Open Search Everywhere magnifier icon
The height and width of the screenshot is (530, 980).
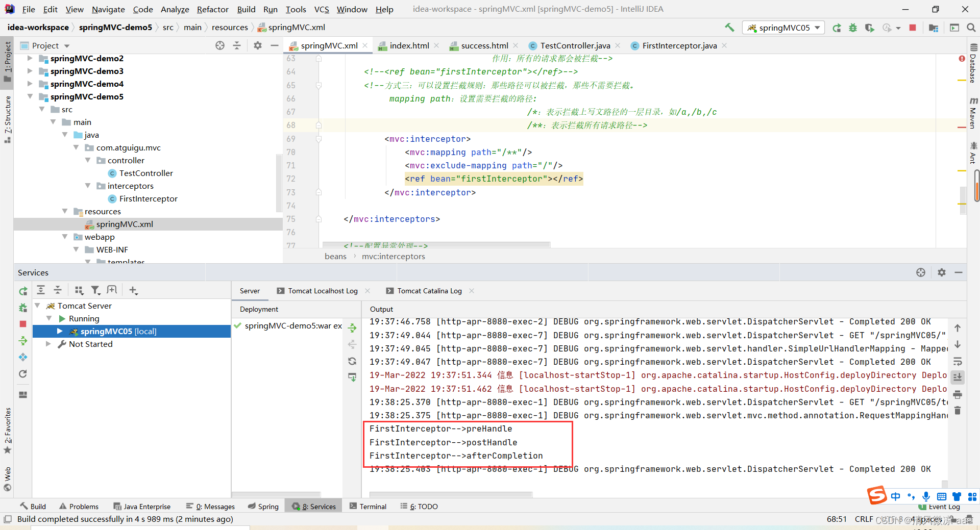(x=971, y=28)
